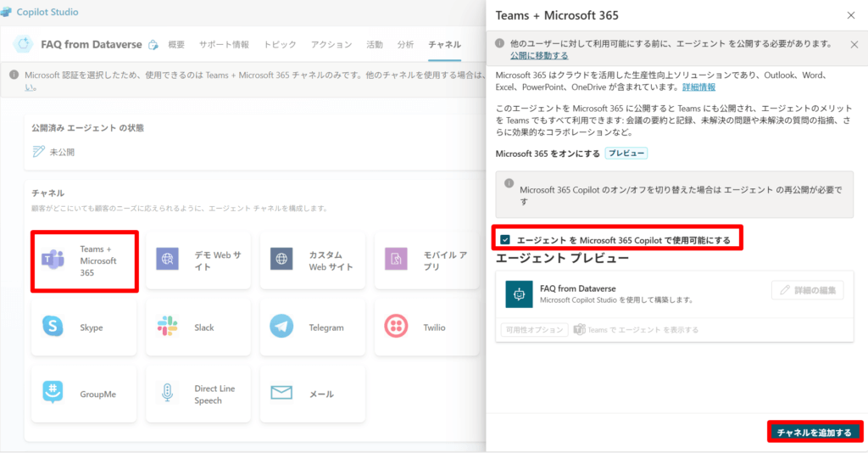
Task: Dismiss the publish-required notification banner
Action: [853, 43]
